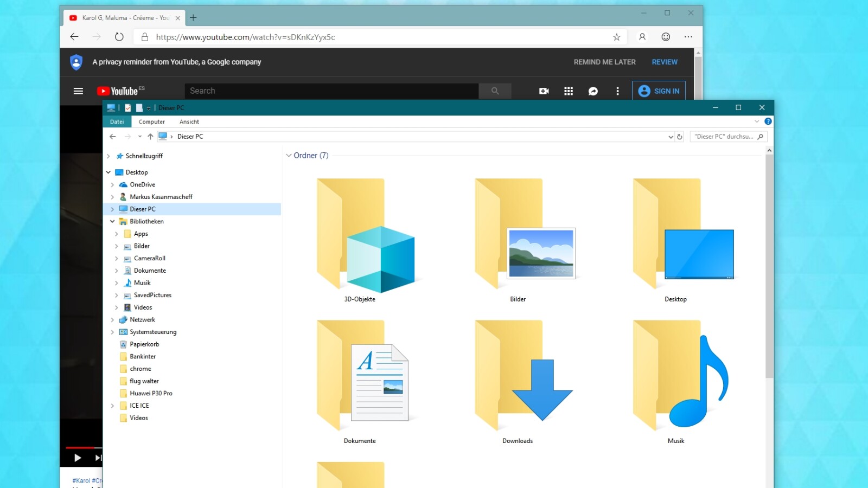868x488 pixels.
Task: Click the #Karol hashtag link
Action: 81,481
